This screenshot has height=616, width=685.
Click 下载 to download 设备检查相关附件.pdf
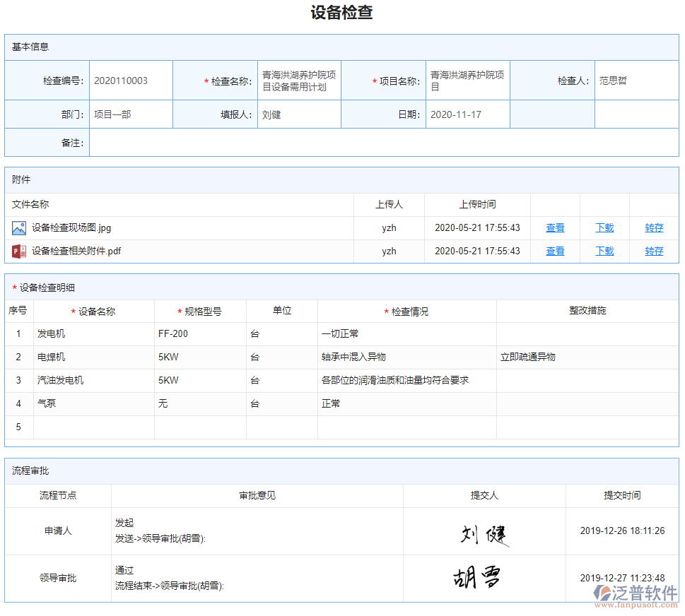604,251
